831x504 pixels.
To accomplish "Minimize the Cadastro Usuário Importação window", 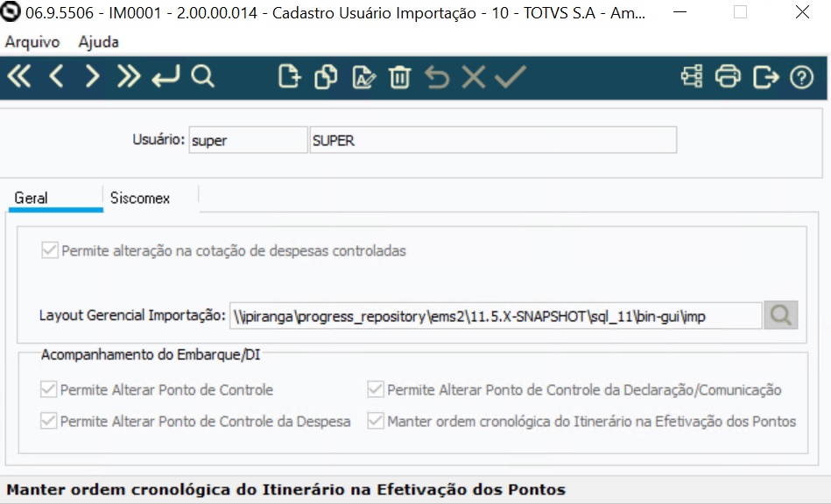I will 680,11.
